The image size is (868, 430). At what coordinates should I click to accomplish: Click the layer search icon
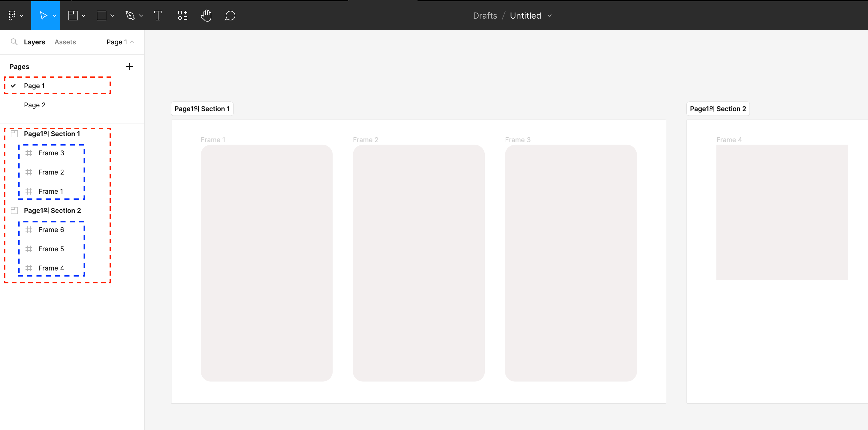(x=14, y=42)
